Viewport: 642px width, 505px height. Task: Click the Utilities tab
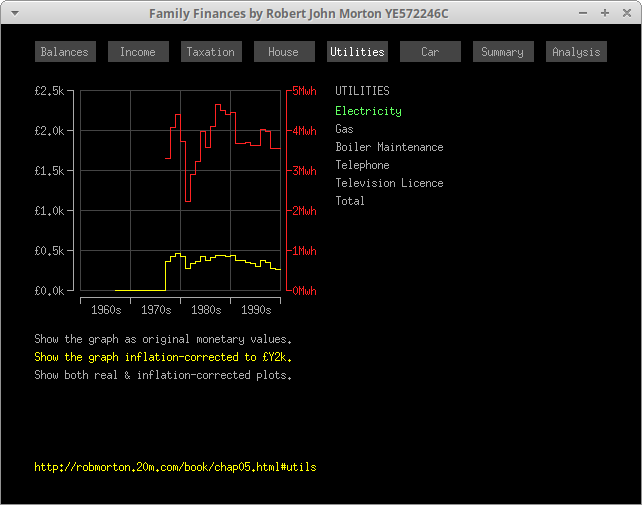click(357, 52)
